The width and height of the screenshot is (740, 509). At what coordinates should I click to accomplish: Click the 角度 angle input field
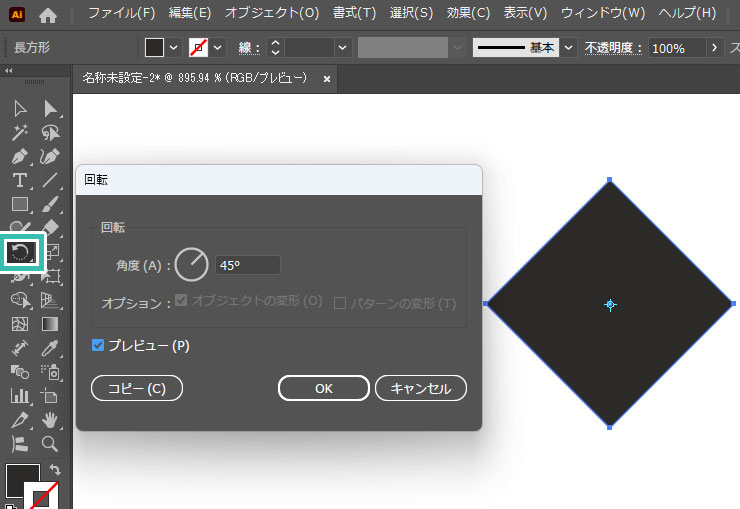click(248, 265)
